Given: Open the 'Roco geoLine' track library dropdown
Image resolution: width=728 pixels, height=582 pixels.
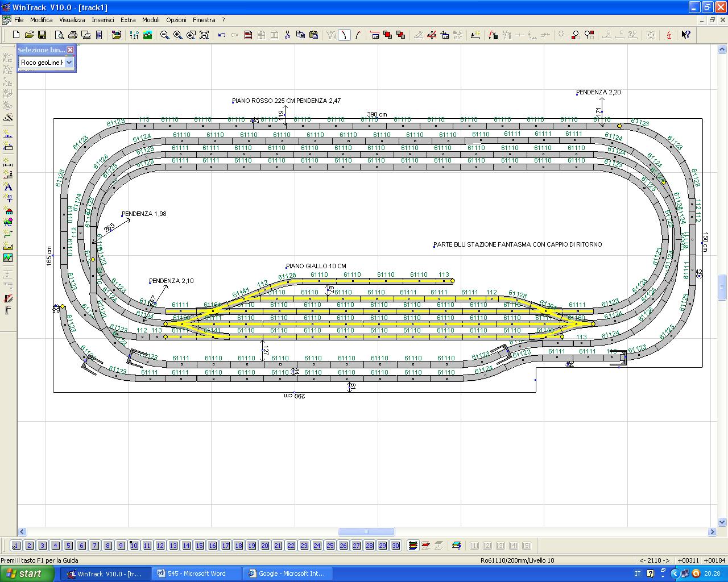Looking at the screenshot, I should [69, 63].
